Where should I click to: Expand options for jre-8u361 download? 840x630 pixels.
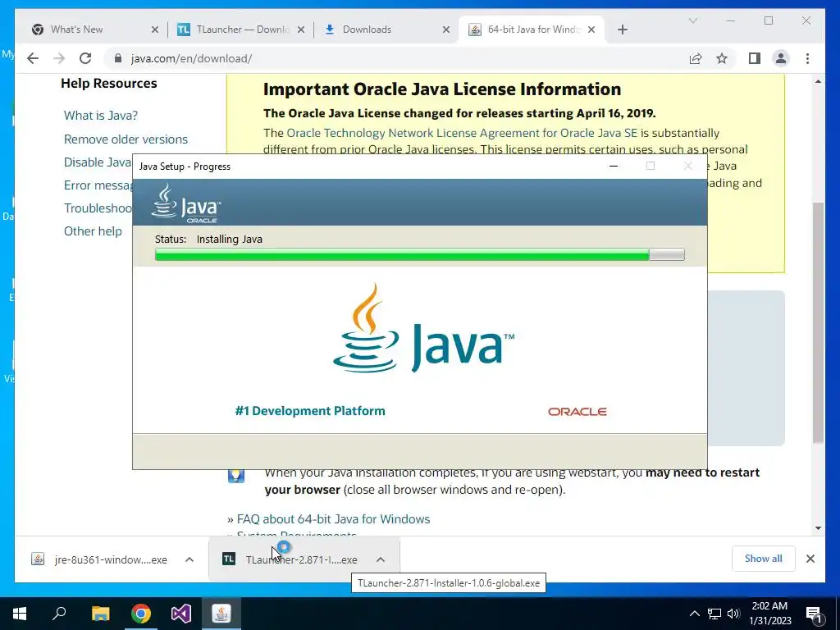coord(189,559)
